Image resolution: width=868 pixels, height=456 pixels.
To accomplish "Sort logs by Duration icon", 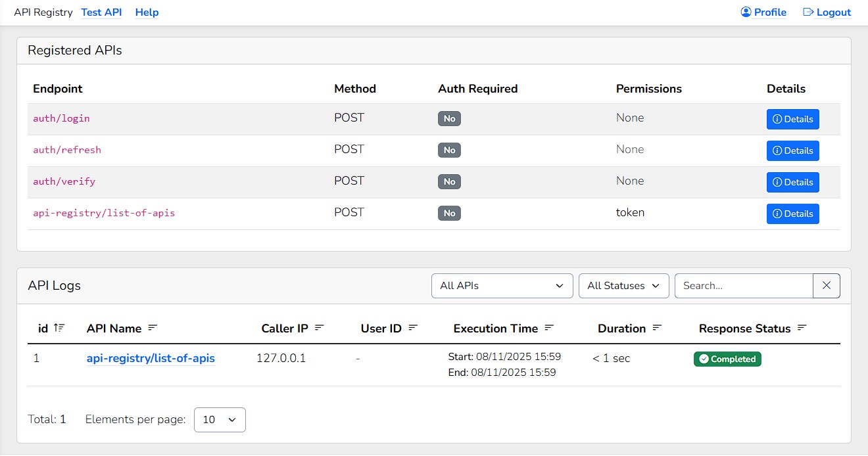I will 657,328.
